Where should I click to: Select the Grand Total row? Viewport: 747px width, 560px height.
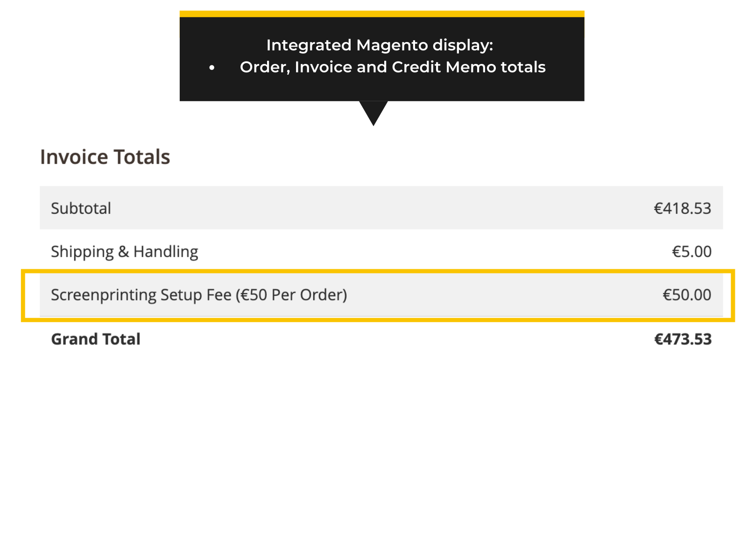pyautogui.click(x=373, y=339)
